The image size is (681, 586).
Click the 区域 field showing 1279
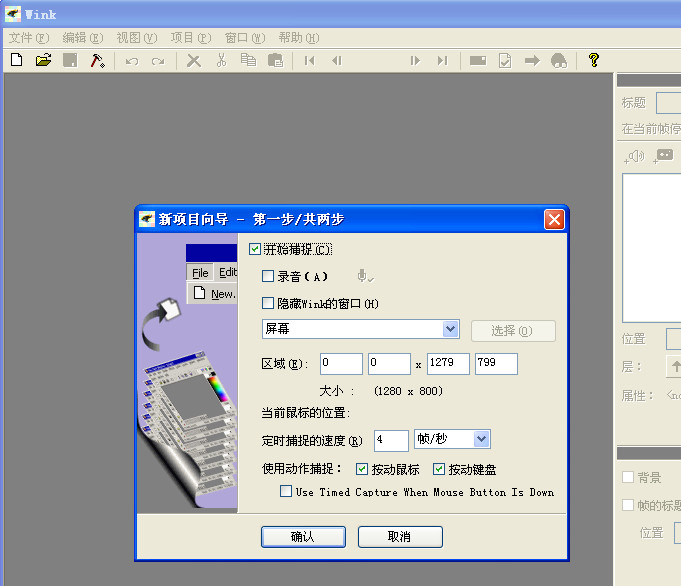[x=448, y=364]
